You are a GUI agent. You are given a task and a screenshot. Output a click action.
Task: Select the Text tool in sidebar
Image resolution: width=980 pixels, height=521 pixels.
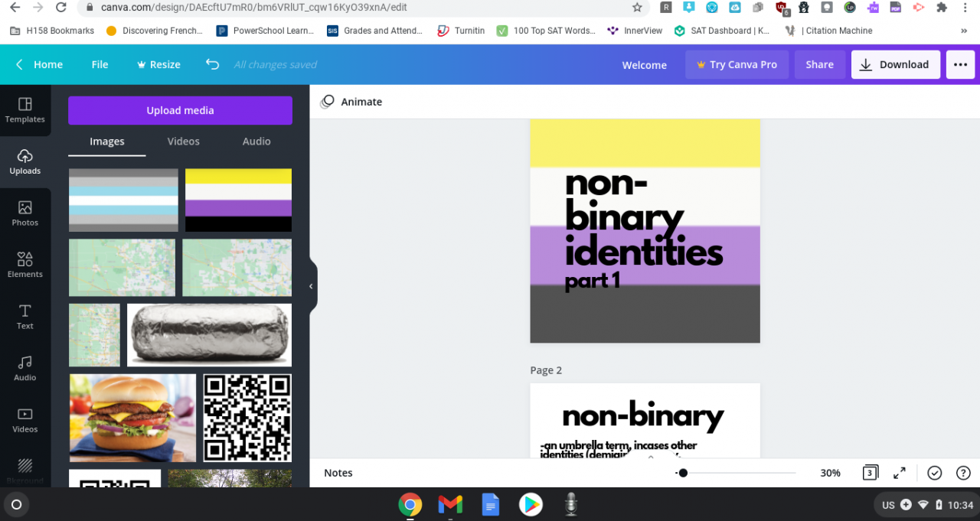[x=25, y=316]
